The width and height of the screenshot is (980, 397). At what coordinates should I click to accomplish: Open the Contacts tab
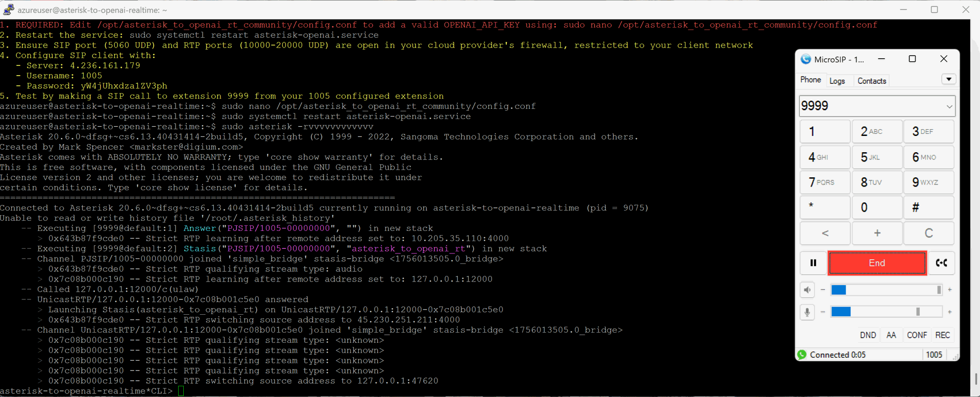pos(871,81)
